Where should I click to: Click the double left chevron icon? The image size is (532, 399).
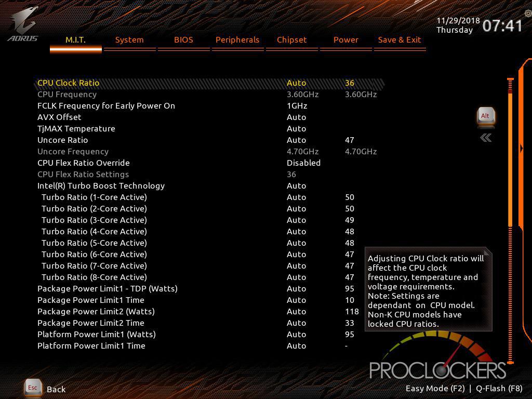[x=486, y=138]
